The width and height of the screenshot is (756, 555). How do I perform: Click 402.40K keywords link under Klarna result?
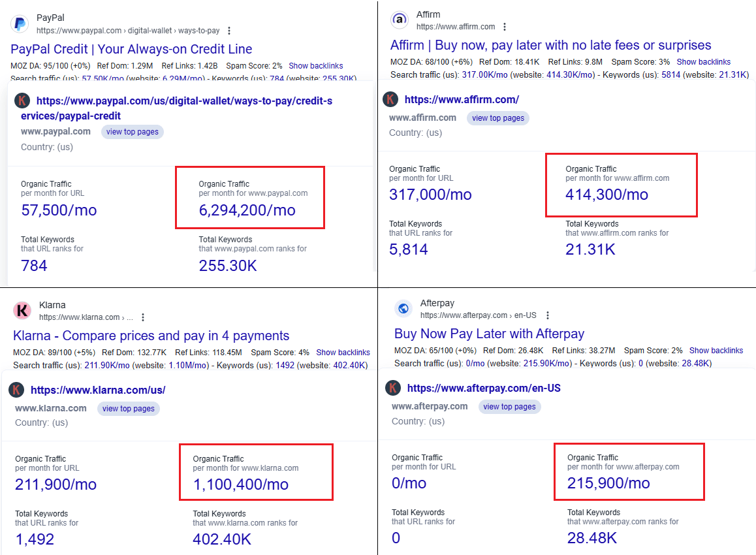tap(349, 366)
